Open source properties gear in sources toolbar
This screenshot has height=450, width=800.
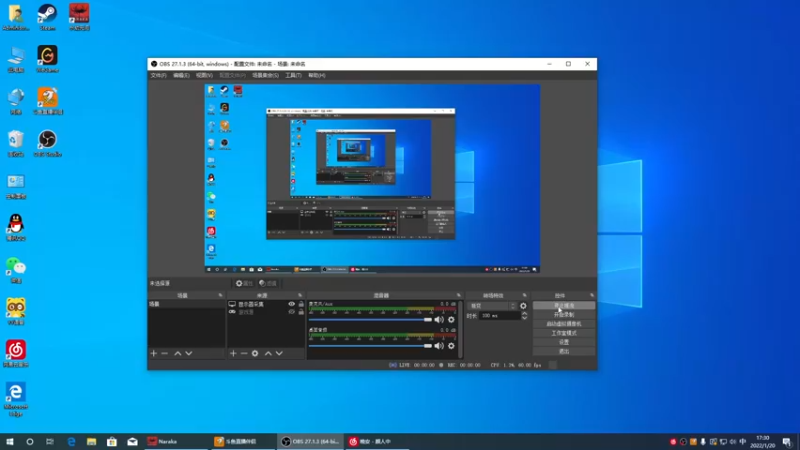[255, 353]
